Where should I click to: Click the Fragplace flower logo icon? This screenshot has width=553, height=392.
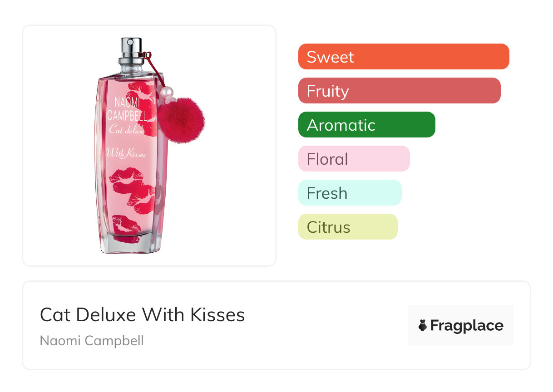(423, 325)
